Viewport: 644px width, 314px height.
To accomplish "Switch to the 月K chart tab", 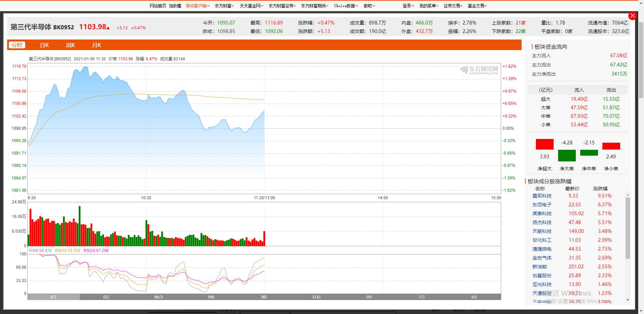I will pyautogui.click(x=96, y=45).
